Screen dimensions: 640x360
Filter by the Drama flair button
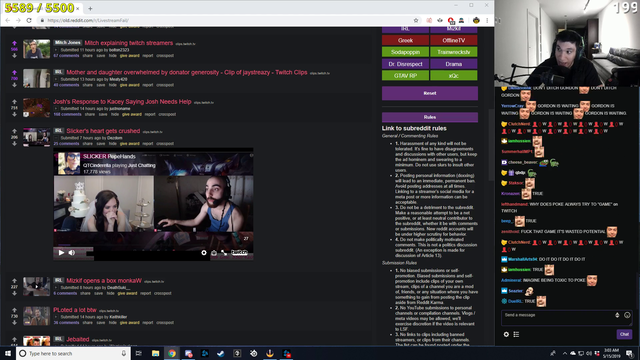(453, 64)
